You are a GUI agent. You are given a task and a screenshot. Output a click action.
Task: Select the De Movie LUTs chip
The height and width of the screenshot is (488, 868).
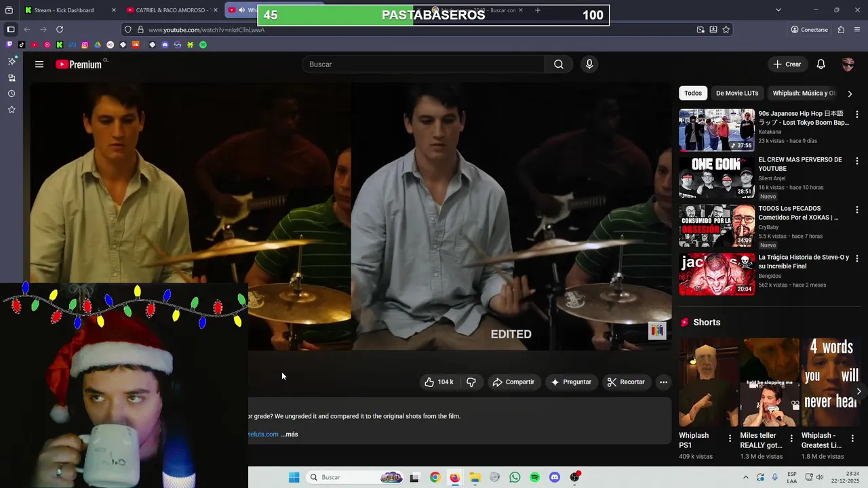737,94
